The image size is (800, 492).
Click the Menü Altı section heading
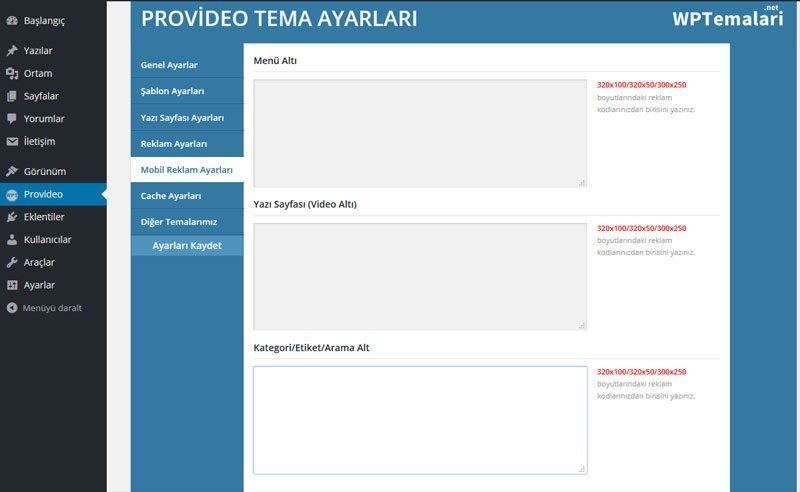coord(275,61)
